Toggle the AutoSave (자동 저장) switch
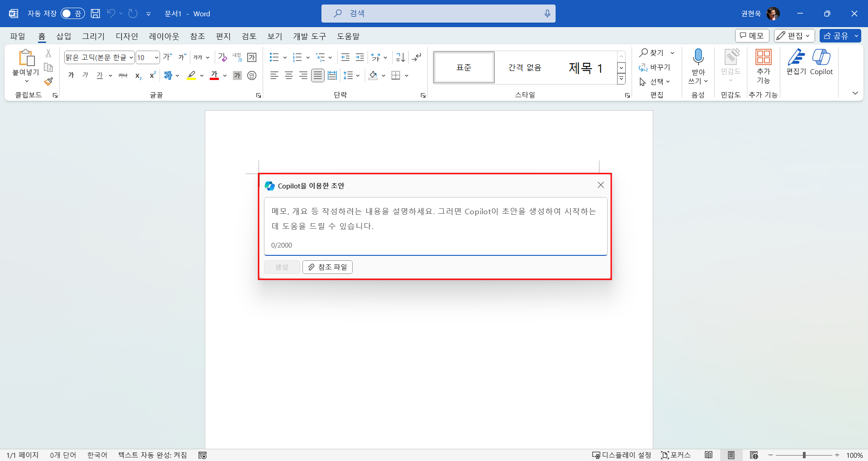 [x=73, y=14]
